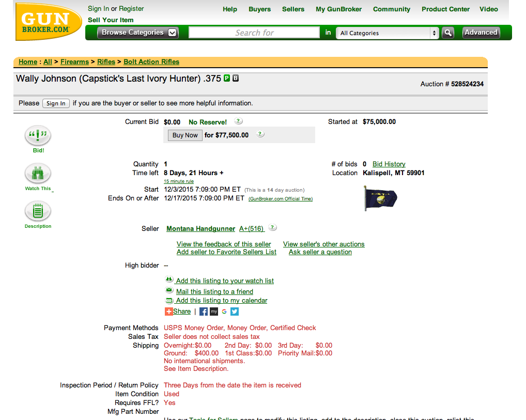Screen dimensions: 526x420
Task: Click the Started at $75,000.00 amount
Action: (x=379, y=122)
